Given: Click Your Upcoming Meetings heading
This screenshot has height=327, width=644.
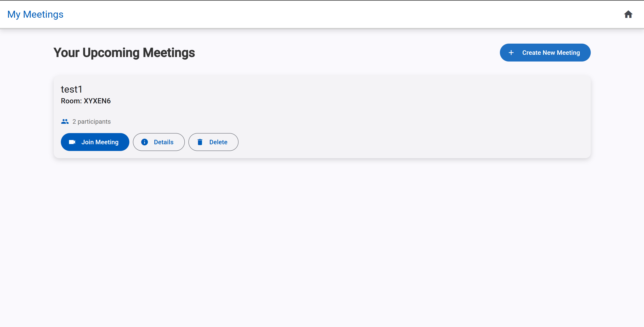Looking at the screenshot, I should pyautogui.click(x=124, y=53).
